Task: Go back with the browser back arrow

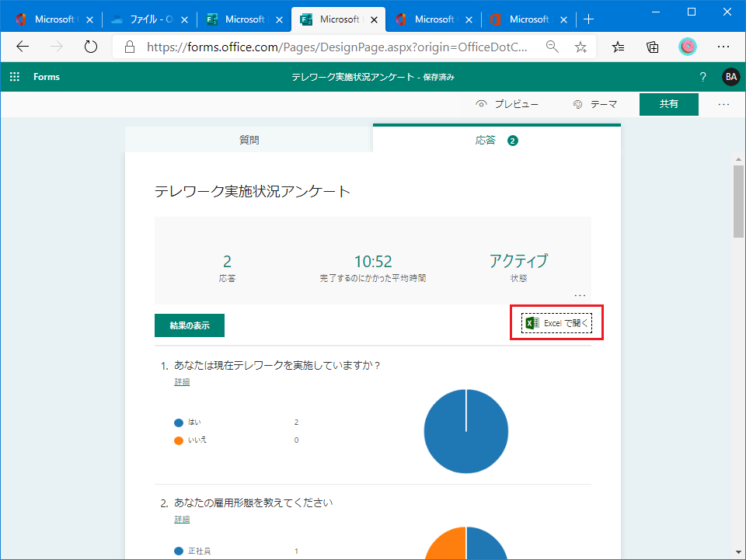Action: [23, 47]
